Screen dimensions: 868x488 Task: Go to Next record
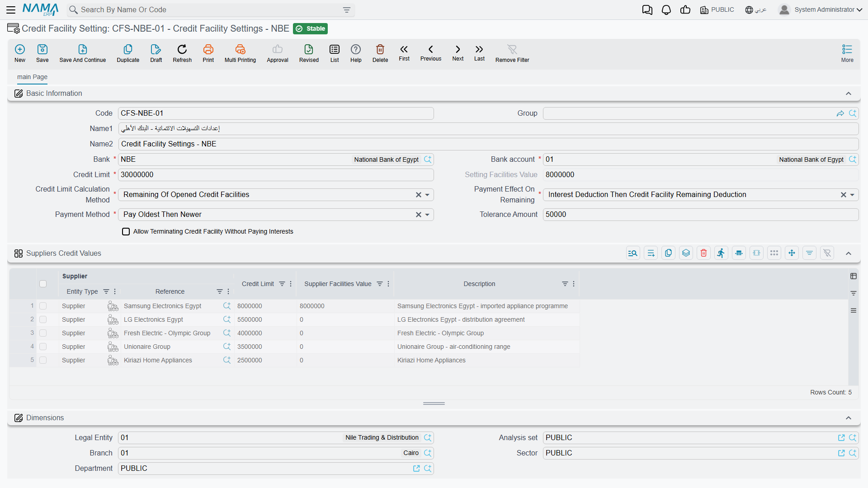point(458,53)
